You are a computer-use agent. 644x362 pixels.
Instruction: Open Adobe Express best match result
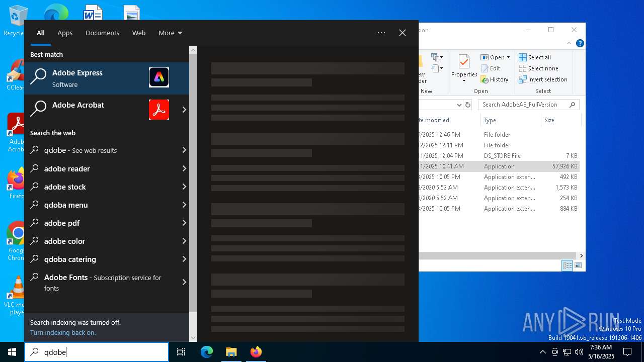pyautogui.click(x=107, y=78)
